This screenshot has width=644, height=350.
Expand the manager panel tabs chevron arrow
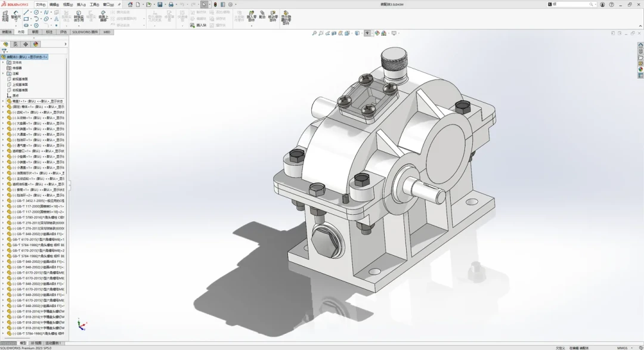pyautogui.click(x=66, y=44)
